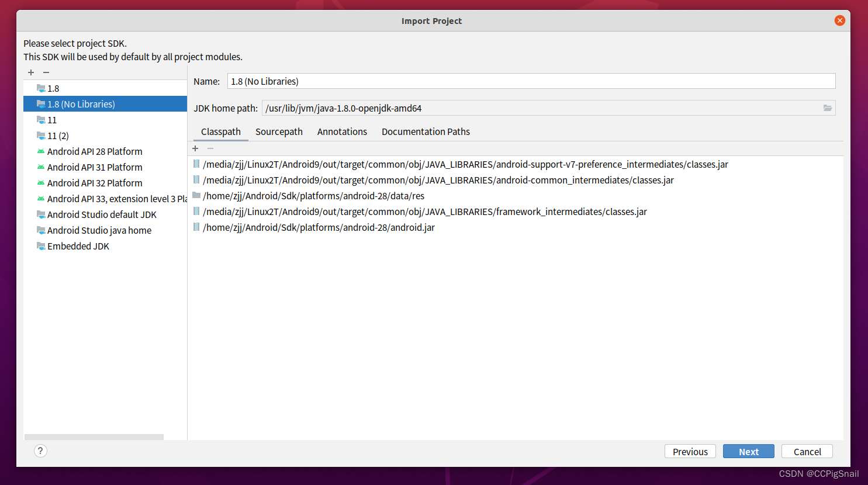Click the JDK home path field

click(x=541, y=108)
